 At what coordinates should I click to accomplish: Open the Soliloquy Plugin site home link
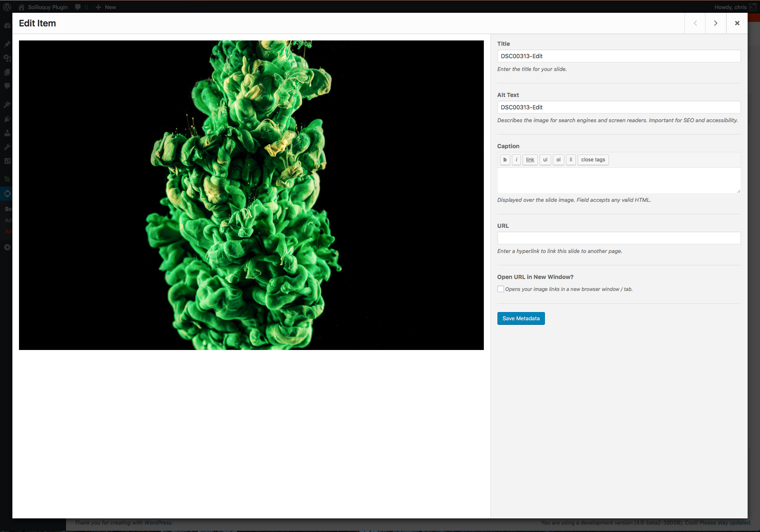click(43, 7)
